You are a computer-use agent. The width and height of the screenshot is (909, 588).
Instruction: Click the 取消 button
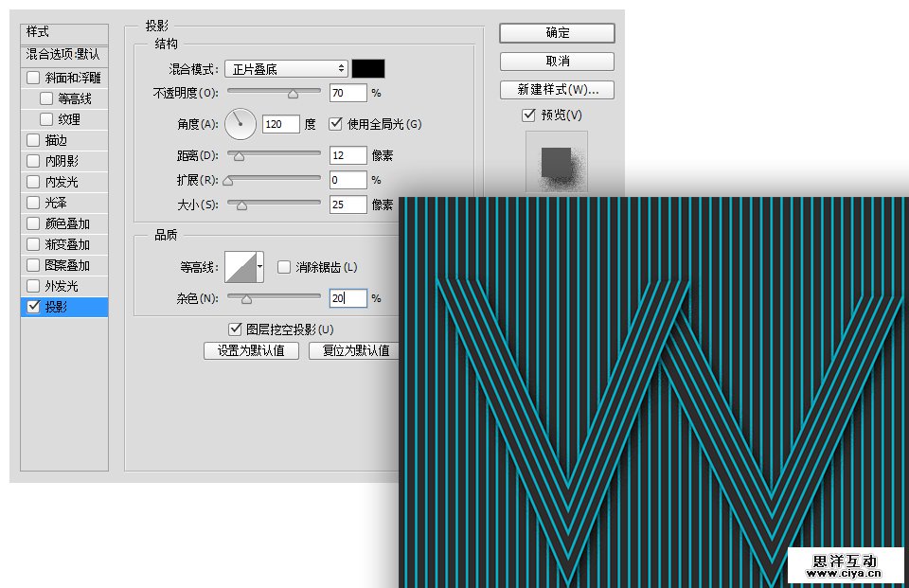point(557,62)
